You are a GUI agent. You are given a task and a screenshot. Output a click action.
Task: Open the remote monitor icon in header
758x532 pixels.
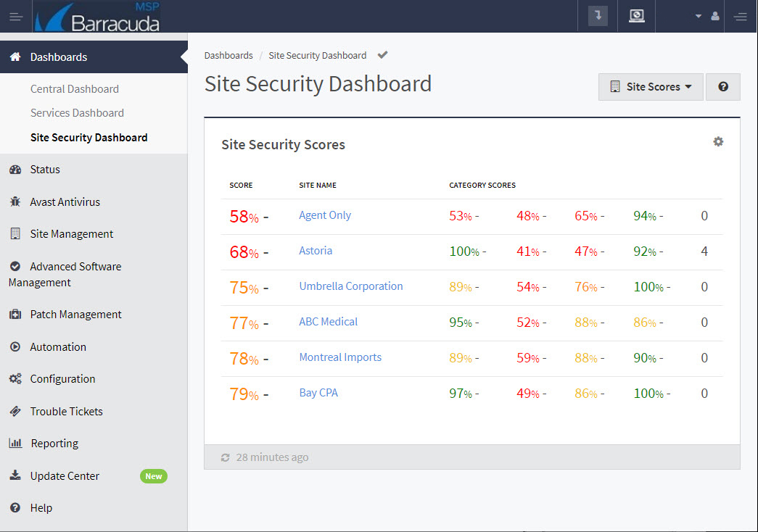pyautogui.click(x=637, y=16)
